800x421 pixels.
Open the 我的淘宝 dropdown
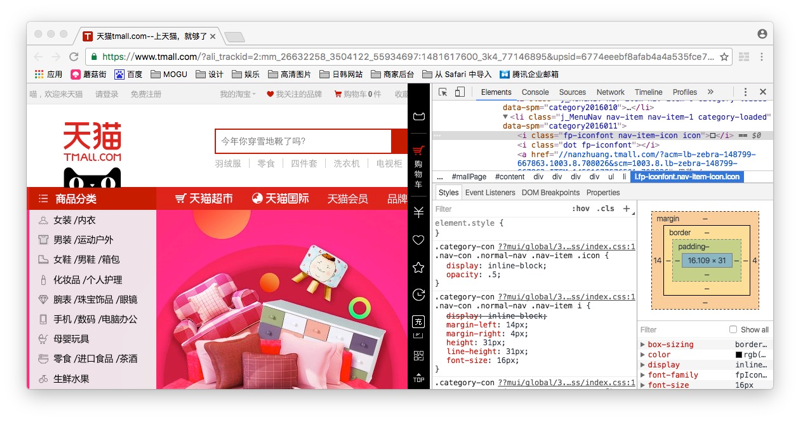238,94
